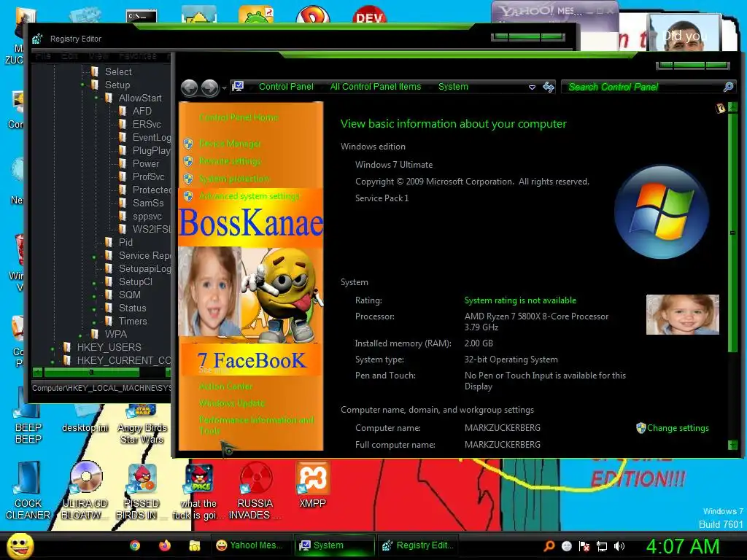Open the View menu in Registry Editor

pos(98,56)
